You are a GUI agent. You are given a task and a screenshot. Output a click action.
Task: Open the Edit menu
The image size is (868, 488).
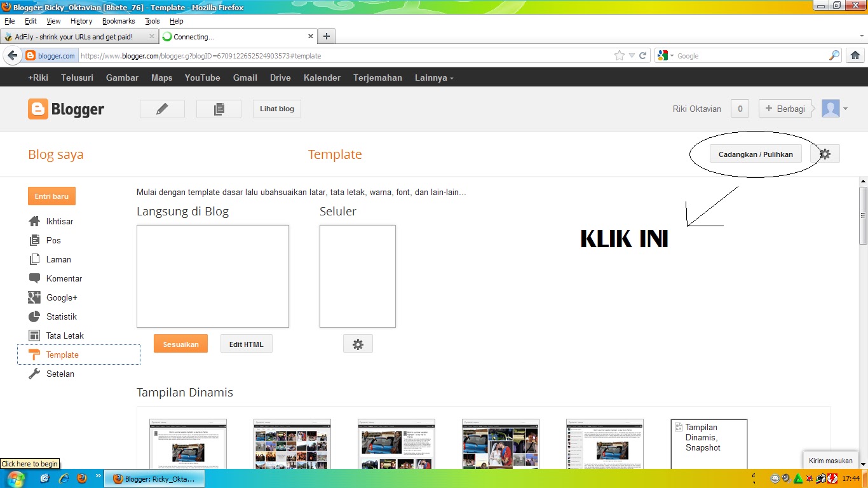31,21
